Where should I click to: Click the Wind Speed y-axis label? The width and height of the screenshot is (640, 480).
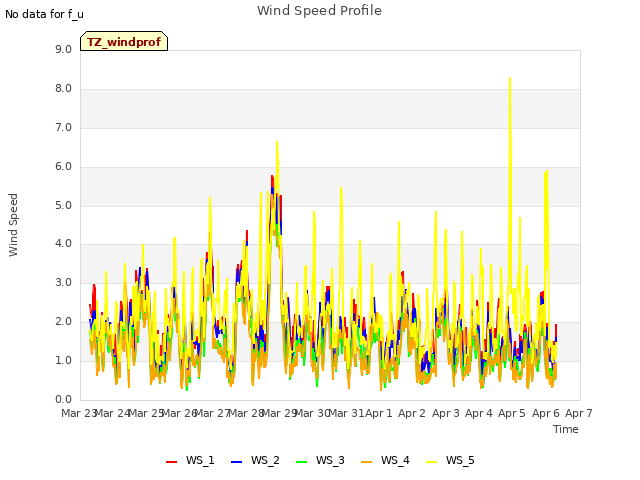pyautogui.click(x=13, y=225)
